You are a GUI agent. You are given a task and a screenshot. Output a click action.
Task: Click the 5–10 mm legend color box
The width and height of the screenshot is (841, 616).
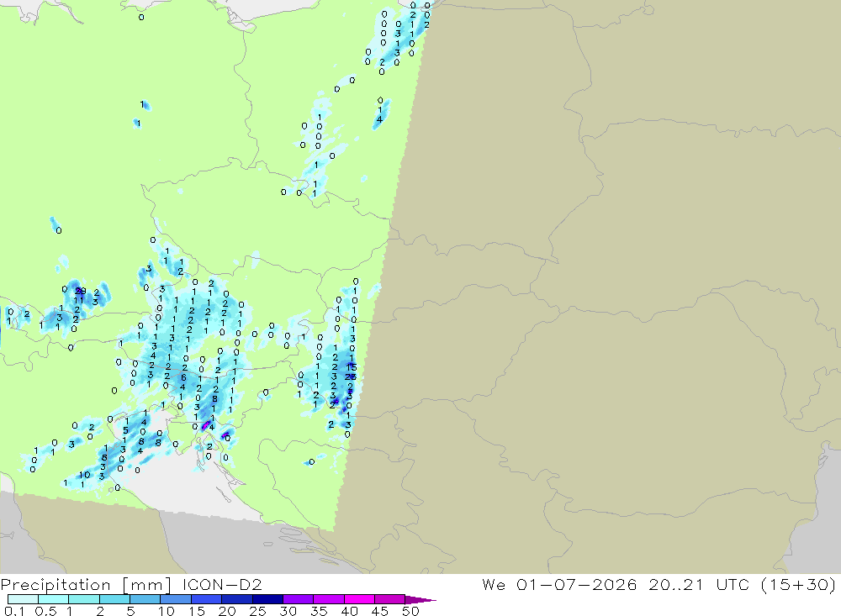(x=145, y=599)
